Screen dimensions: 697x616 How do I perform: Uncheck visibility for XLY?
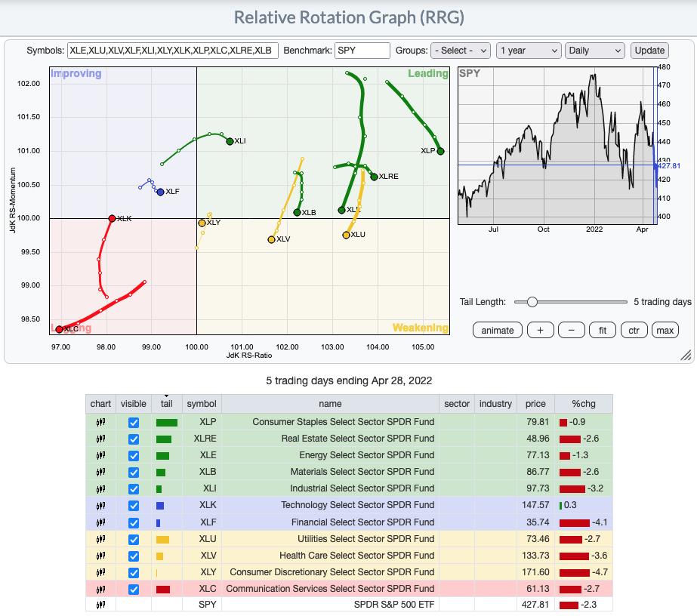tap(134, 572)
